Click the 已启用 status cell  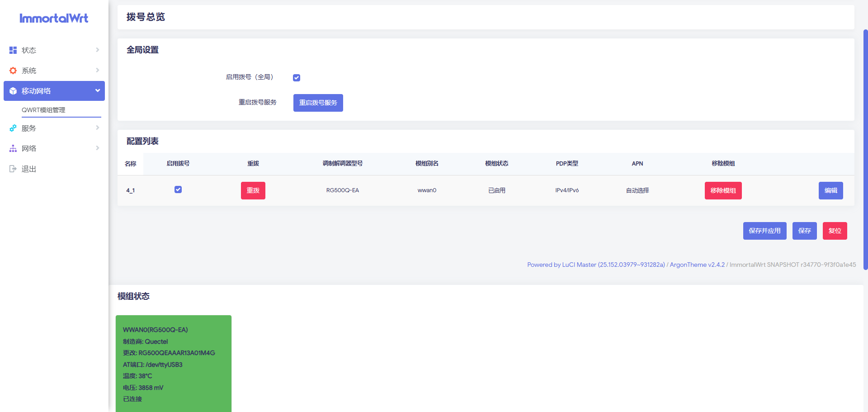497,190
